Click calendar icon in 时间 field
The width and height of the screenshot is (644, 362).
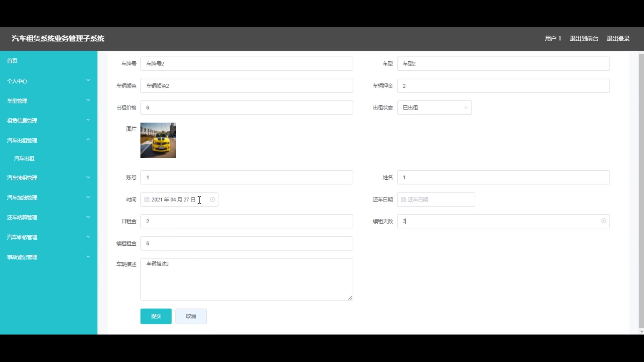[x=147, y=199]
